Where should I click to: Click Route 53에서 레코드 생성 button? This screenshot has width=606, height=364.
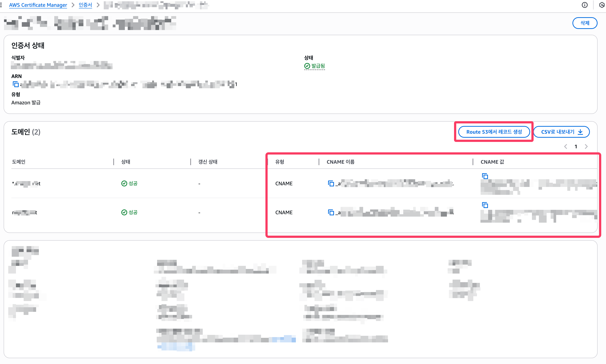coord(494,132)
